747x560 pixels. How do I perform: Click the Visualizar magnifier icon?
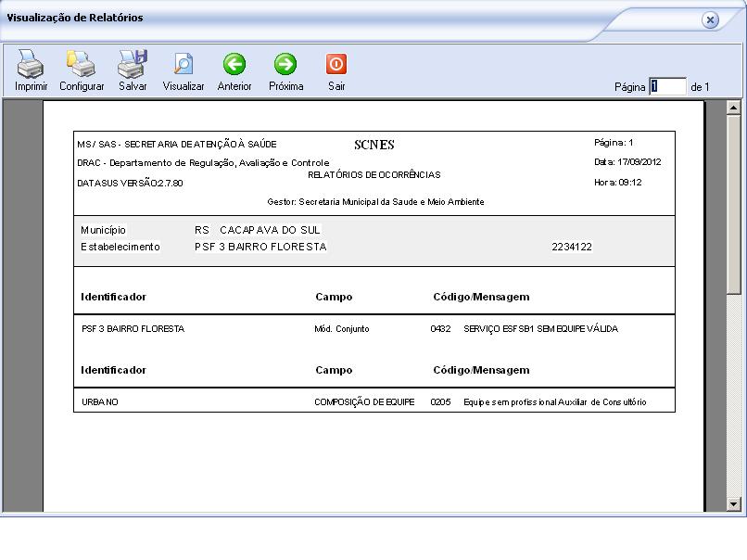point(184,64)
